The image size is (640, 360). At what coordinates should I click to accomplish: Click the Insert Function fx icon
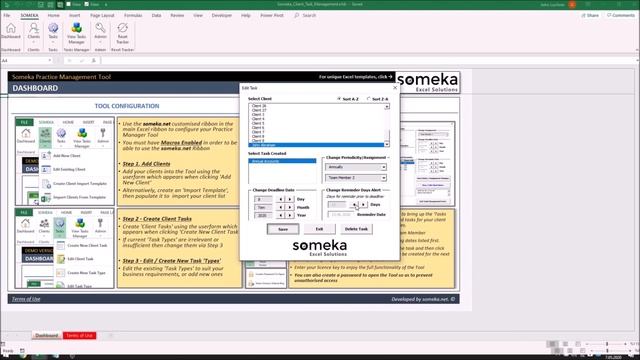click(x=93, y=60)
